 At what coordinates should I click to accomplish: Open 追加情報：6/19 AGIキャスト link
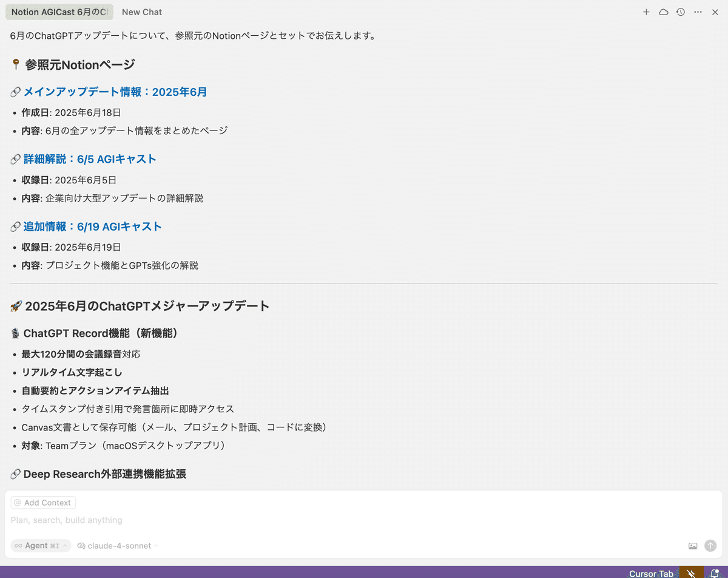click(x=92, y=226)
